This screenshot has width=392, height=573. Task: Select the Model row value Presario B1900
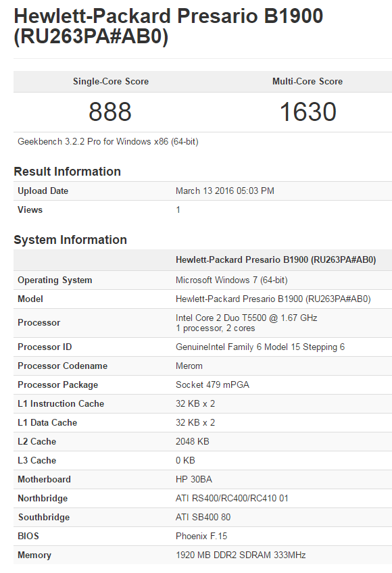click(x=273, y=299)
